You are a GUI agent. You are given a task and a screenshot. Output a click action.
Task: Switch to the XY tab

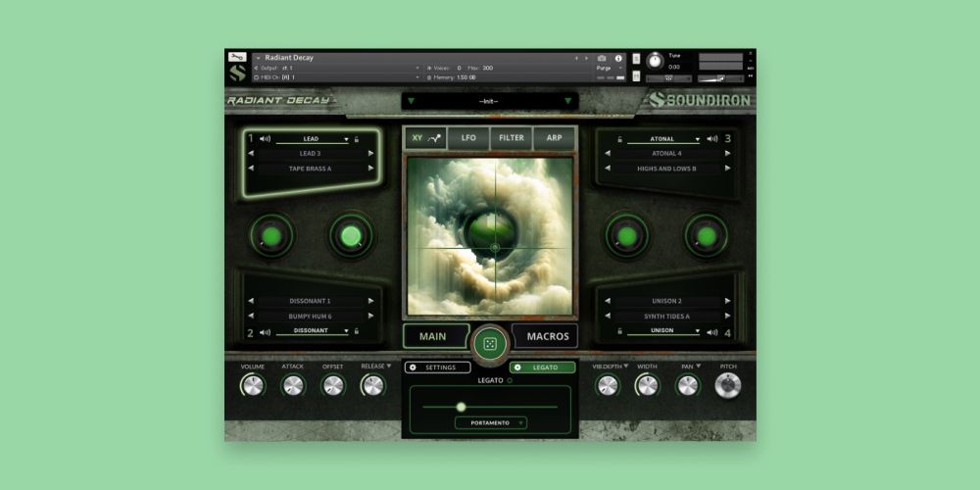pyautogui.click(x=426, y=138)
